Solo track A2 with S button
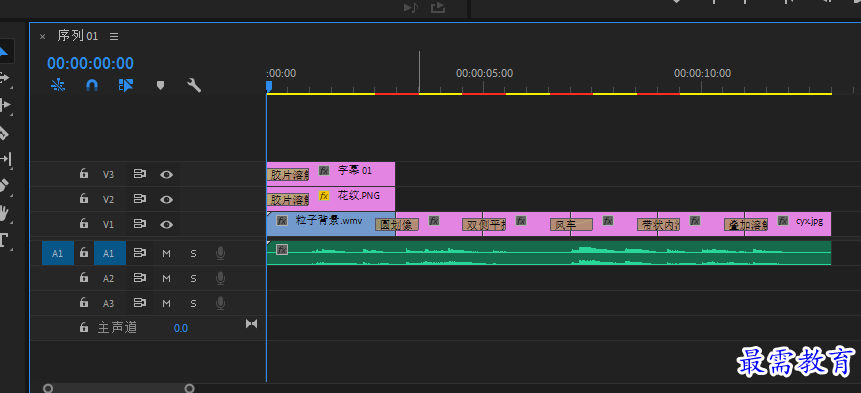Viewport: 861px width, 393px height. coord(193,278)
